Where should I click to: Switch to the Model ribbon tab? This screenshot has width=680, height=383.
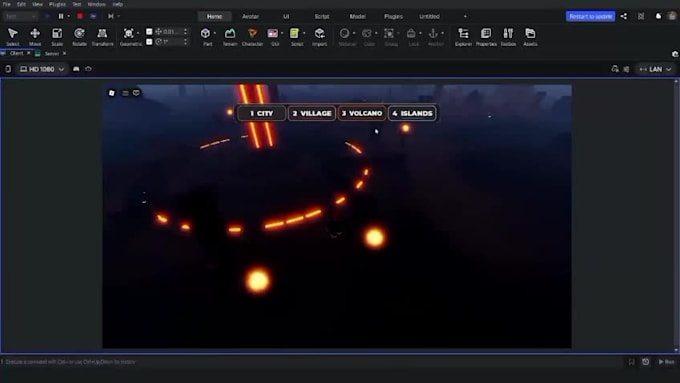(357, 16)
